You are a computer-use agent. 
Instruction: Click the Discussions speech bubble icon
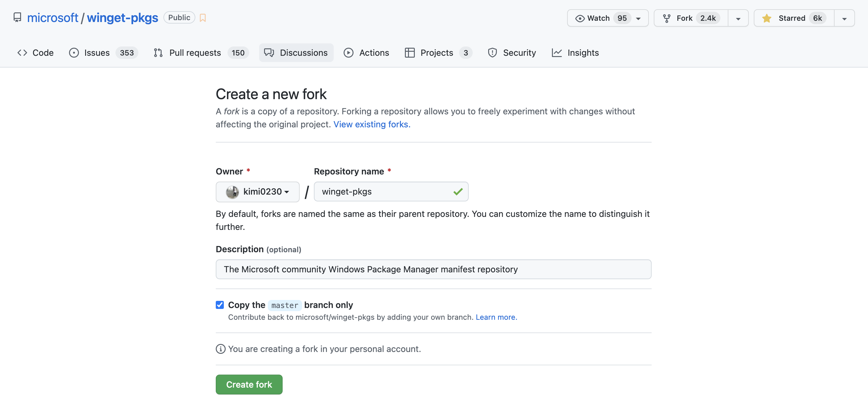269,53
